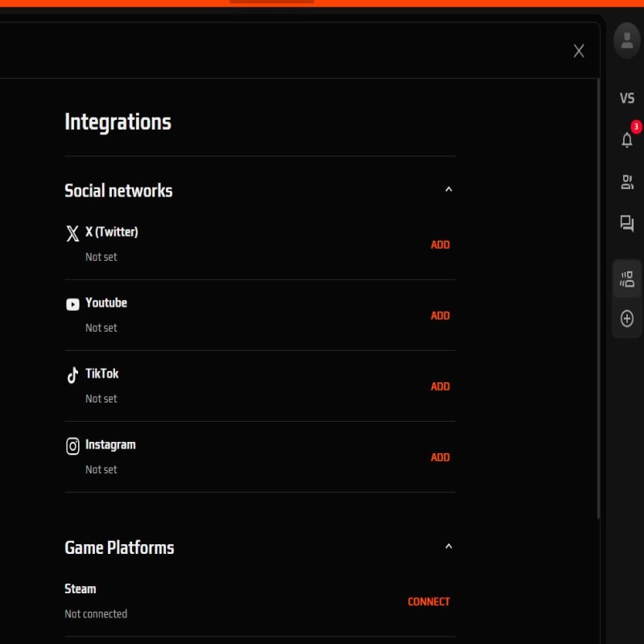Click CONNECT next to Steam
The height and width of the screenshot is (644, 644).
pyautogui.click(x=429, y=601)
